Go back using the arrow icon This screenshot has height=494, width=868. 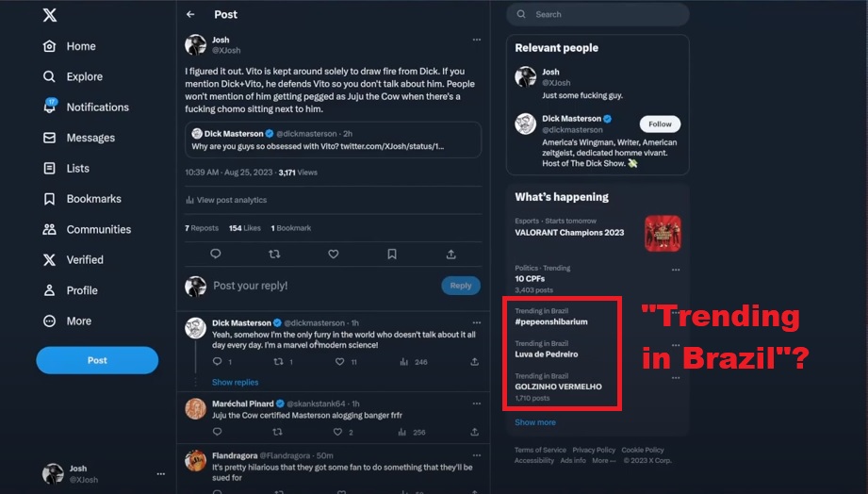(x=190, y=15)
